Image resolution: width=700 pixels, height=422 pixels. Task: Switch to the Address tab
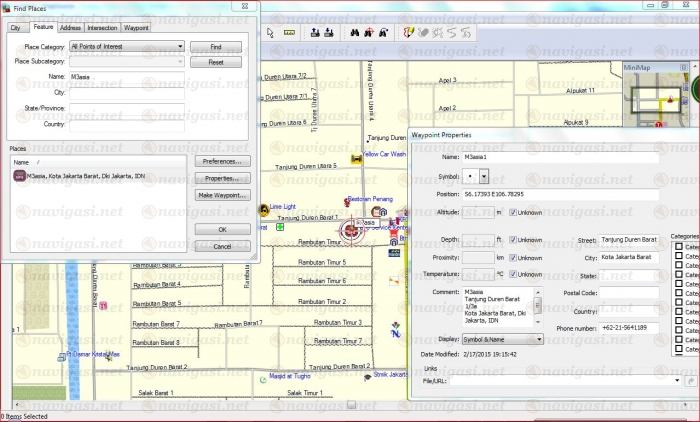[70, 28]
